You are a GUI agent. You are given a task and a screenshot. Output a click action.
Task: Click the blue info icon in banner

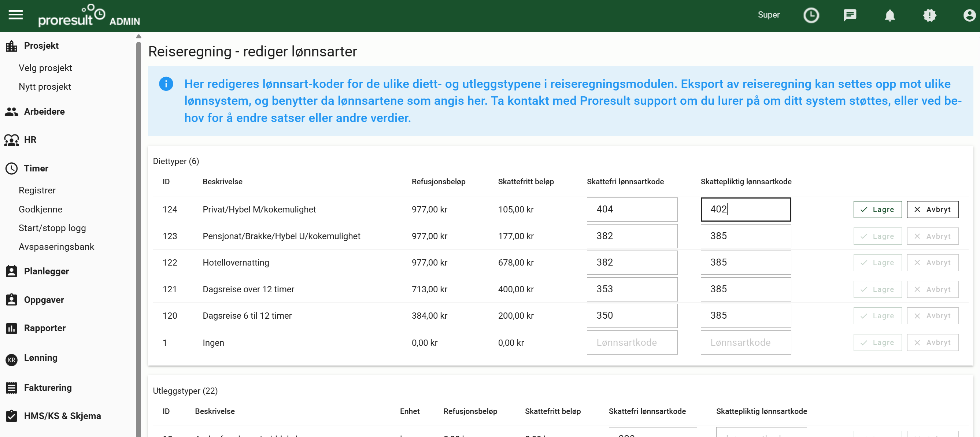click(x=166, y=84)
